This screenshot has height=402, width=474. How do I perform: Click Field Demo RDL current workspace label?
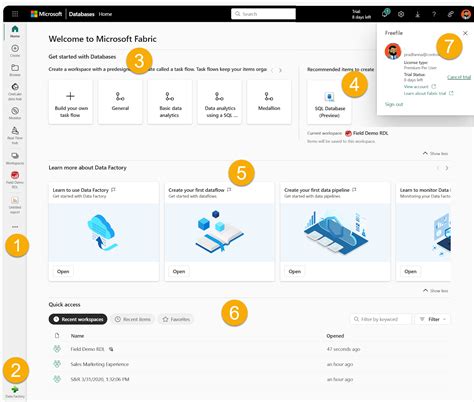pos(367,133)
